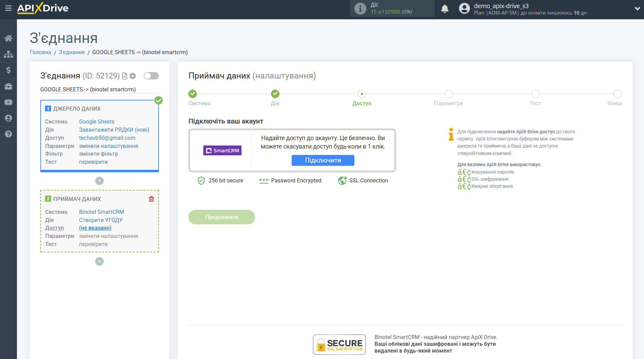Viewport: 644px width, 359px height.
Task: Expand the account dropdown chevron
Action: click(637, 9)
